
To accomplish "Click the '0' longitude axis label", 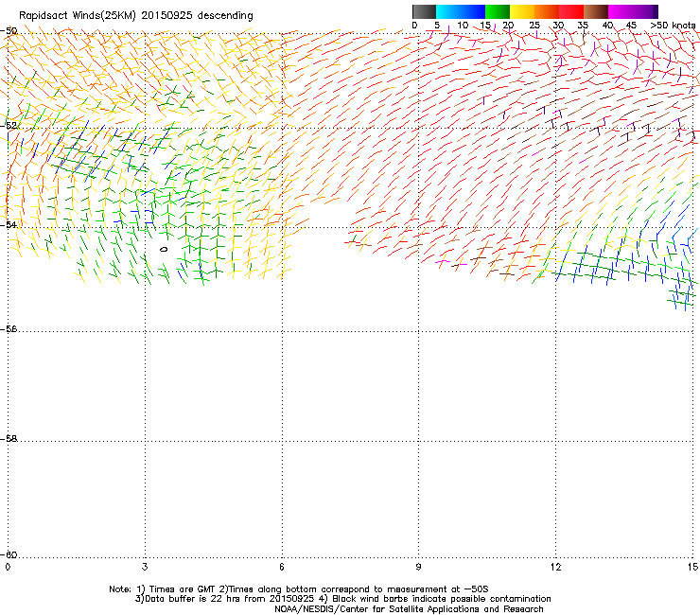I will click(x=8, y=567).
